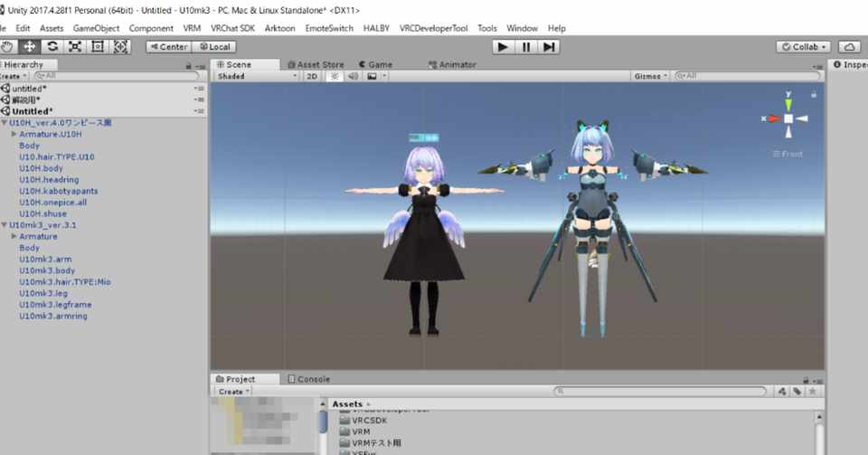Expand the Armature node under U10mk3
The height and width of the screenshot is (455, 868).
(x=14, y=236)
